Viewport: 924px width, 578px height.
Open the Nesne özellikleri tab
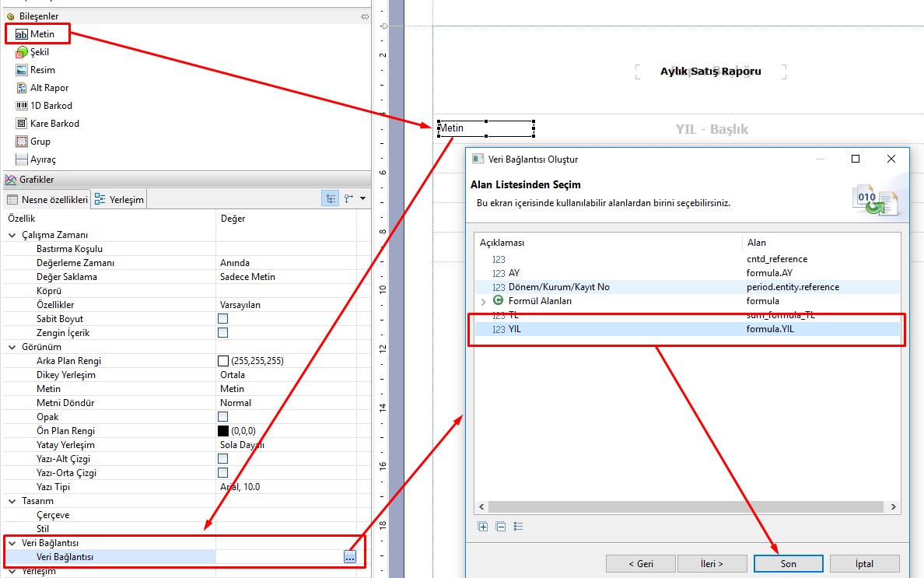tap(47, 200)
